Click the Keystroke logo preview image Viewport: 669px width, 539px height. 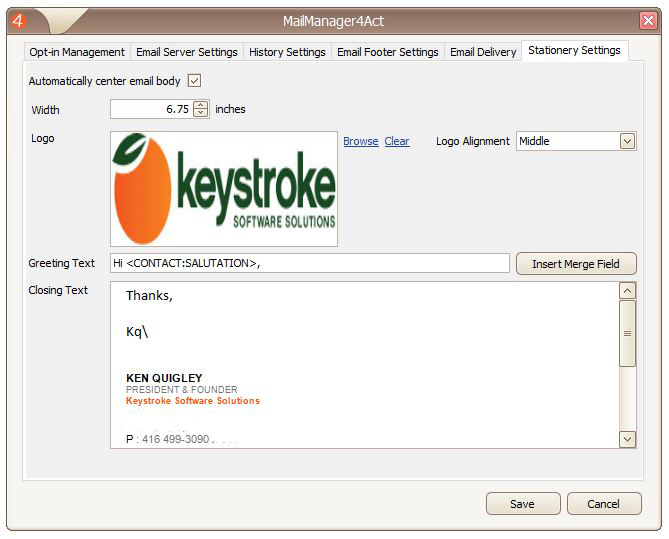(224, 189)
